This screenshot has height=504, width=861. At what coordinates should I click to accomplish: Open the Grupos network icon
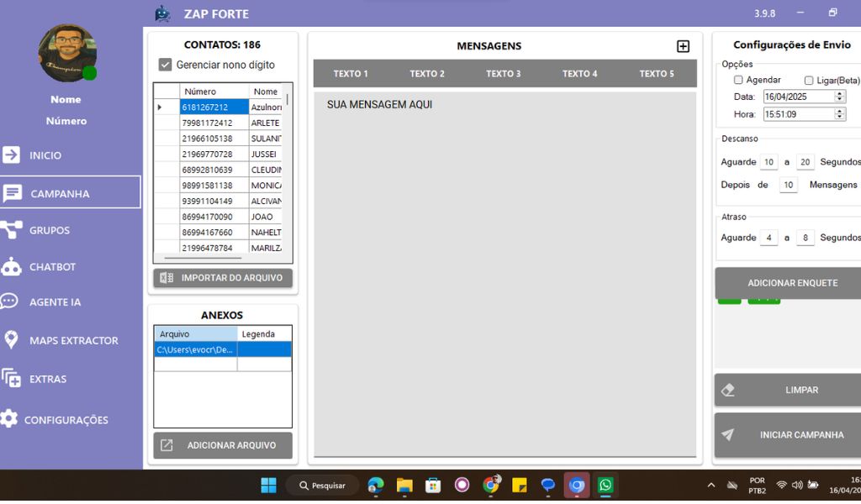[12, 230]
